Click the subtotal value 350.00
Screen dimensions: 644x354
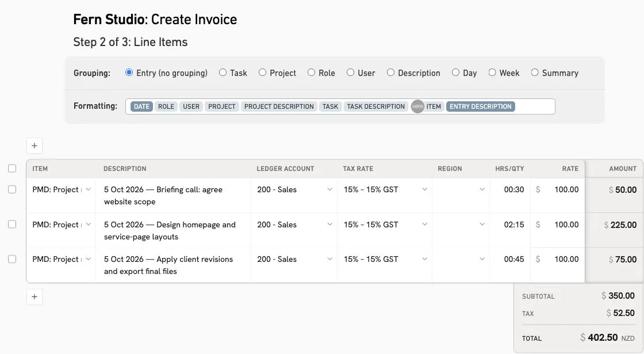click(x=618, y=296)
